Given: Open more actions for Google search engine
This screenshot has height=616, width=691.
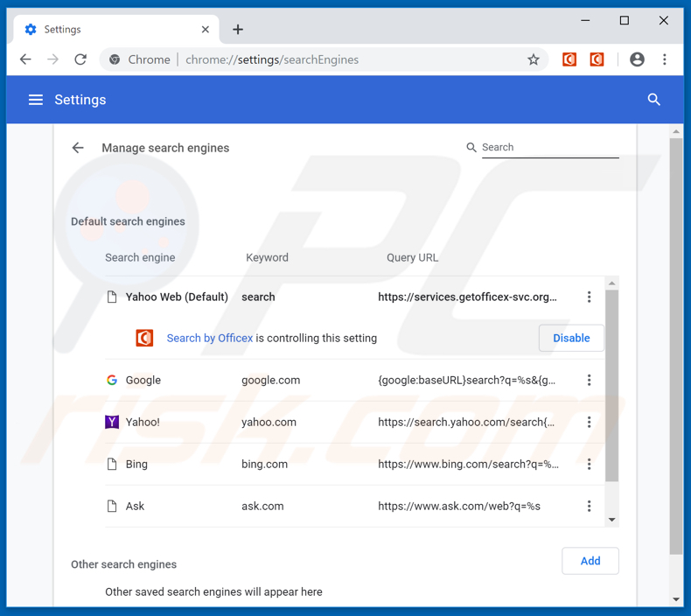Looking at the screenshot, I should [589, 380].
